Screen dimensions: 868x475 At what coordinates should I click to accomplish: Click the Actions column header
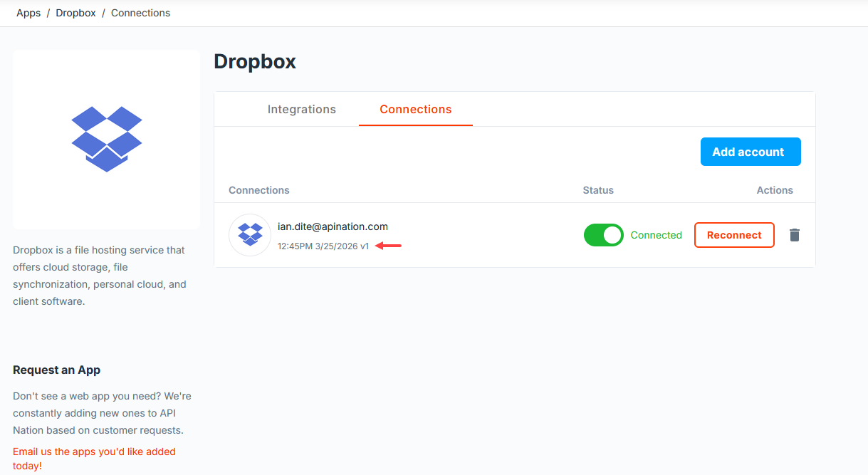775,190
